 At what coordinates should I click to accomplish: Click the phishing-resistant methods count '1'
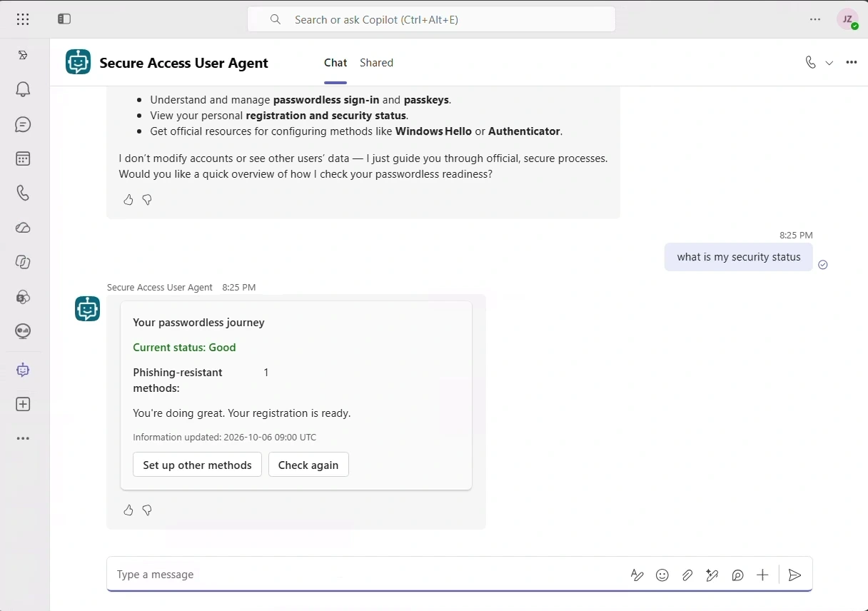[266, 373]
